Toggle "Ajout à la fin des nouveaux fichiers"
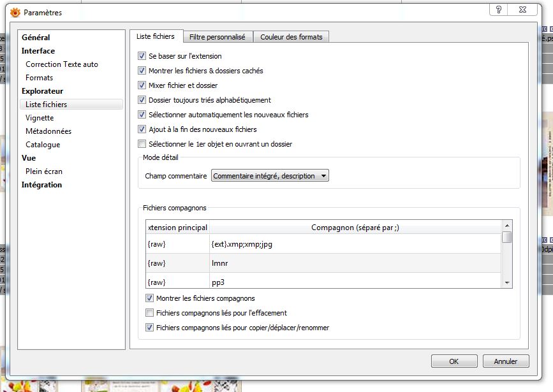Screen dimensions: 553x392 click(x=142, y=129)
